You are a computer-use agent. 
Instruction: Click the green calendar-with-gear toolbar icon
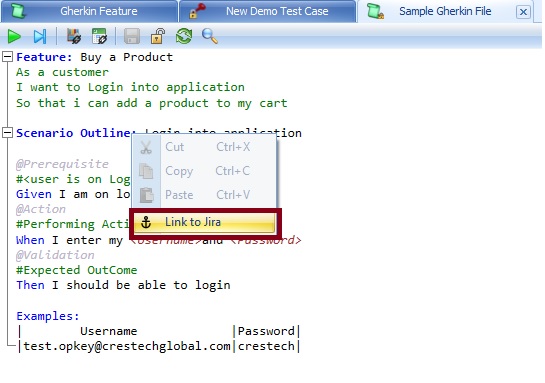99,36
